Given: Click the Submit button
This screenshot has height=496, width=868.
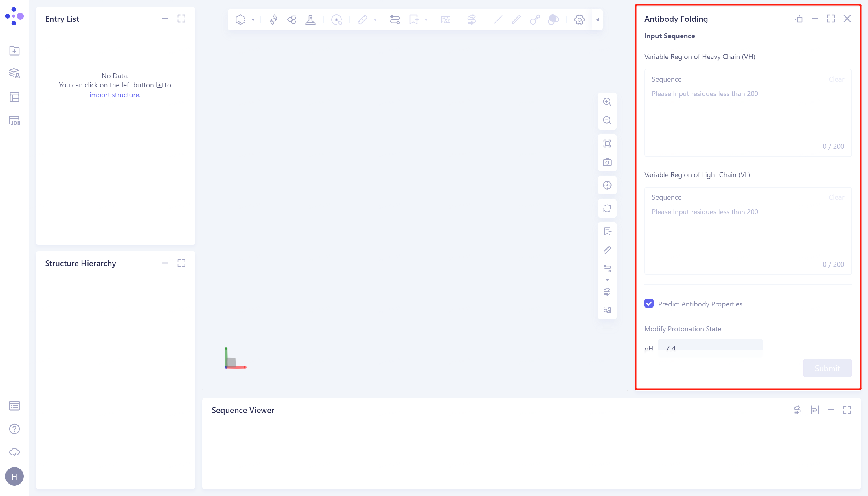Looking at the screenshot, I should tap(827, 368).
